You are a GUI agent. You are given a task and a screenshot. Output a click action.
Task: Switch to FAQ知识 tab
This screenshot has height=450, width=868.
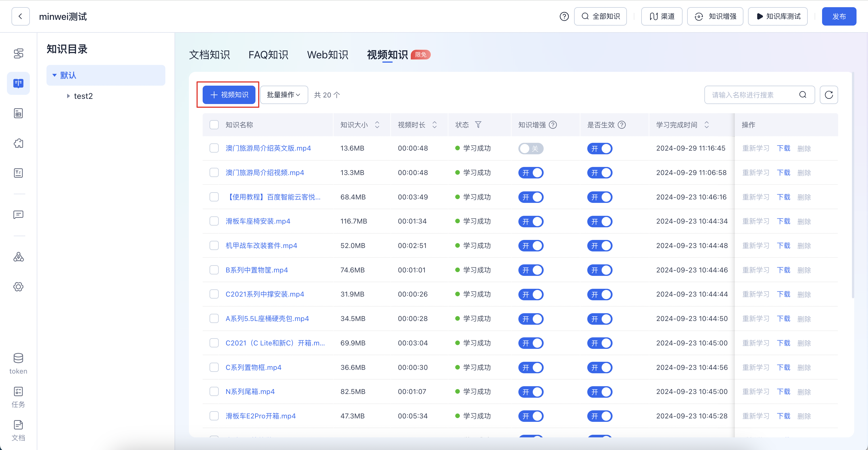268,55
